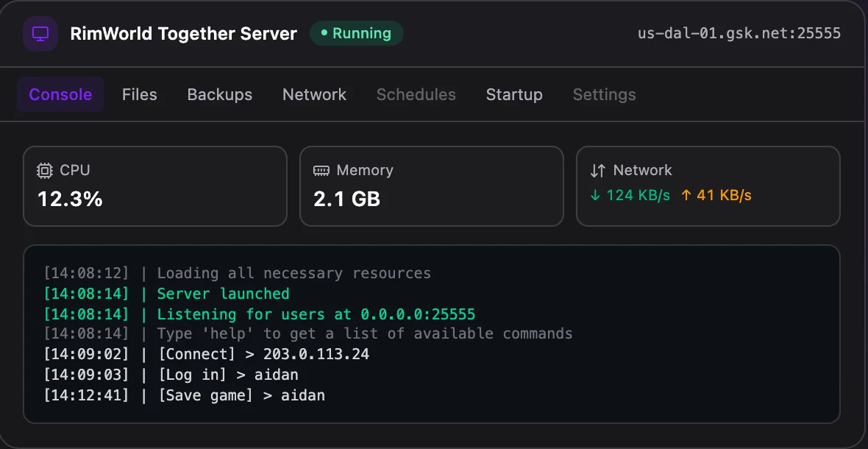Click the 124 KB/s download rate

pyautogui.click(x=638, y=196)
